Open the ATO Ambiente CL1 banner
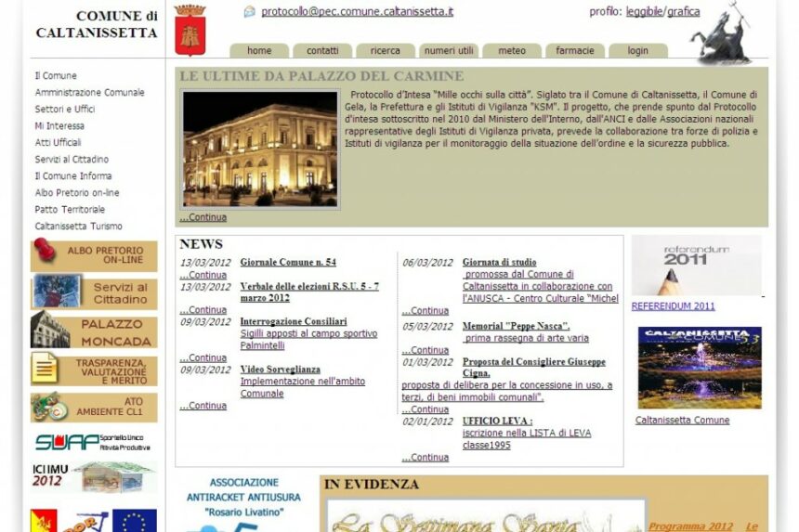This screenshot has width=799, height=532. click(94, 407)
